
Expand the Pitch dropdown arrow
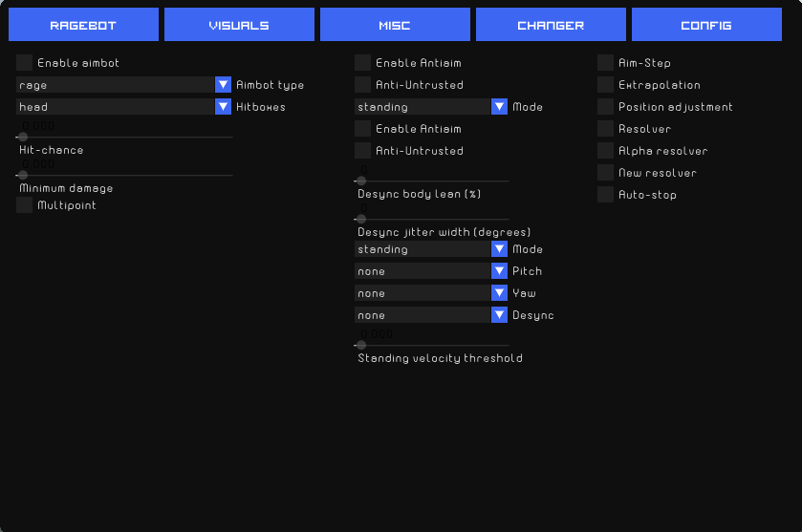coord(500,271)
